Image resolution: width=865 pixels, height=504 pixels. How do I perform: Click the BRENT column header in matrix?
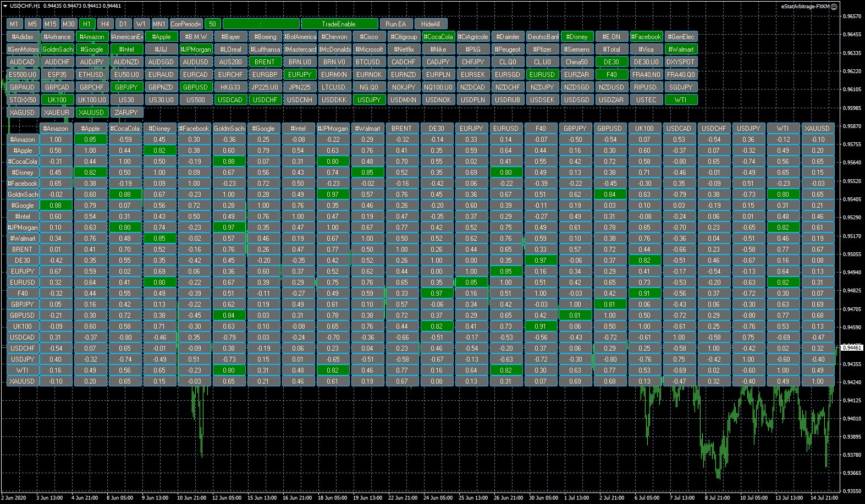click(403, 129)
